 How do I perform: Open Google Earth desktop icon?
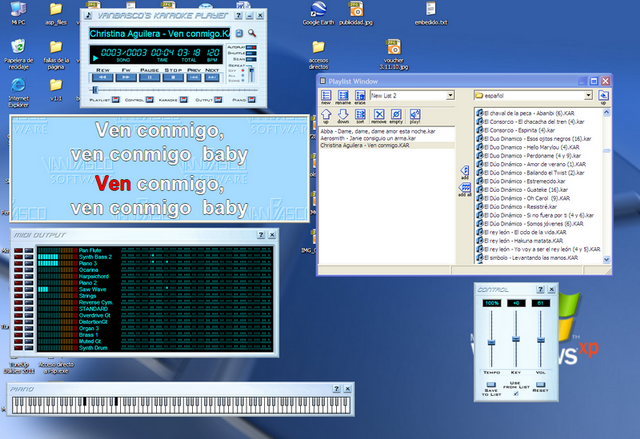(x=318, y=14)
